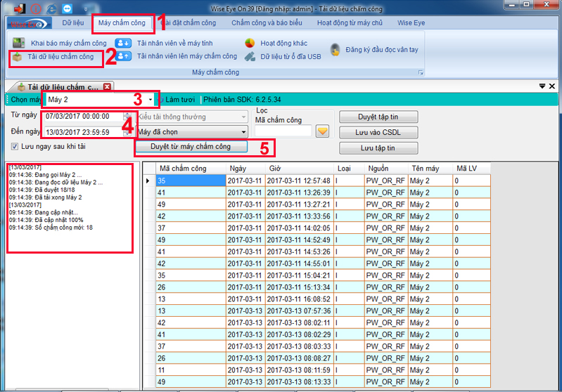The height and width of the screenshot is (392, 562).
Task: Click the Tải dữ liệu chấm công icon
Action: [x=18, y=57]
